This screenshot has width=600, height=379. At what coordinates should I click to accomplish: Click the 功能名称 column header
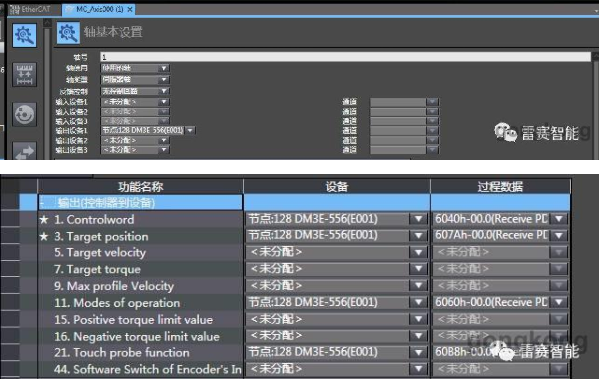point(140,186)
